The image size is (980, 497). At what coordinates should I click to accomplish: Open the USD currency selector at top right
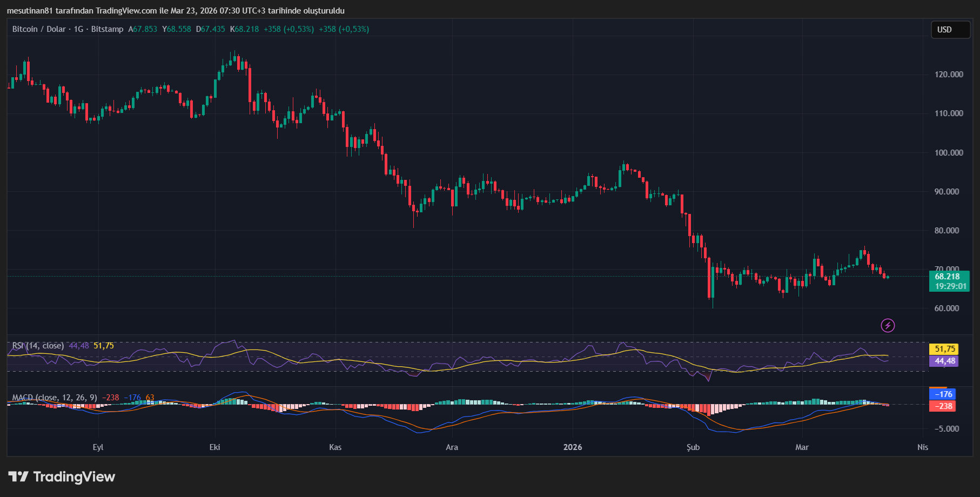pos(950,30)
